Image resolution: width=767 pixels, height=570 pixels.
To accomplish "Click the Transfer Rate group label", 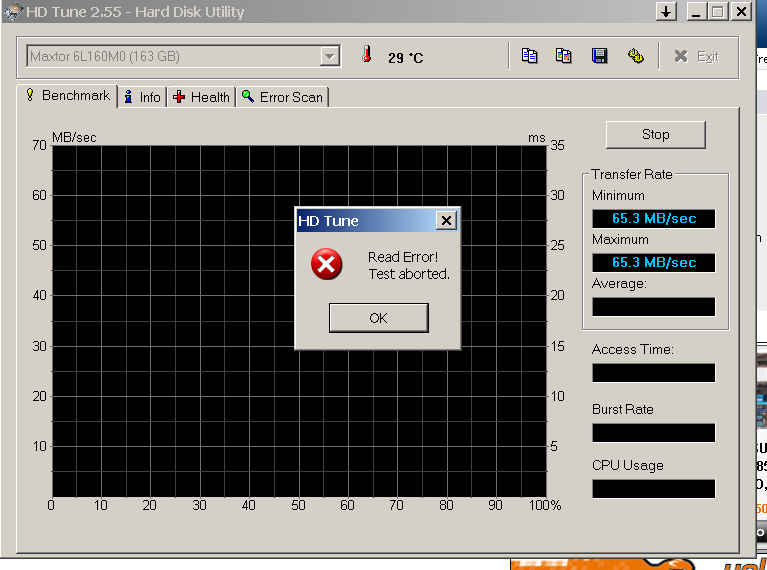I will (x=632, y=174).
